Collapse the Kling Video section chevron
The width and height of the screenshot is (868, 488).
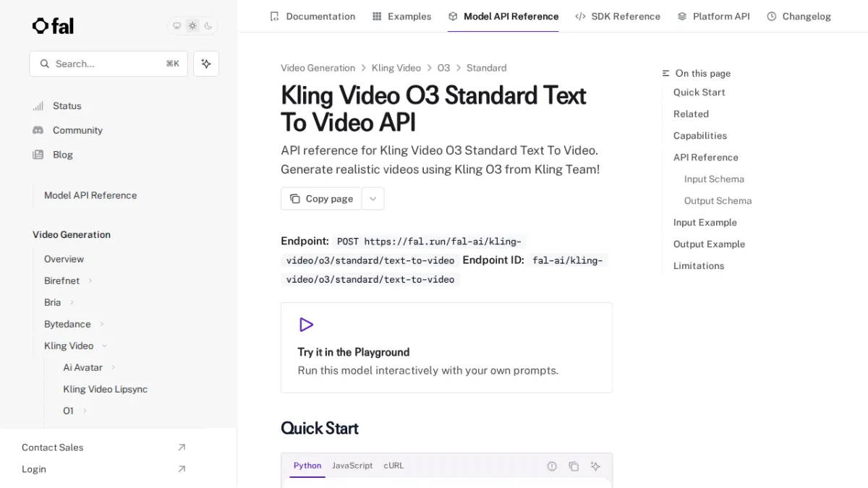click(x=104, y=346)
